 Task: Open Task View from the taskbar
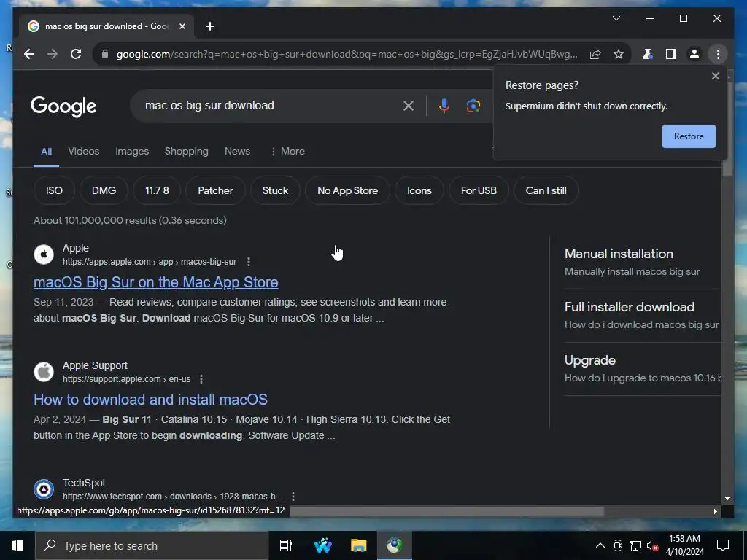pos(286,545)
